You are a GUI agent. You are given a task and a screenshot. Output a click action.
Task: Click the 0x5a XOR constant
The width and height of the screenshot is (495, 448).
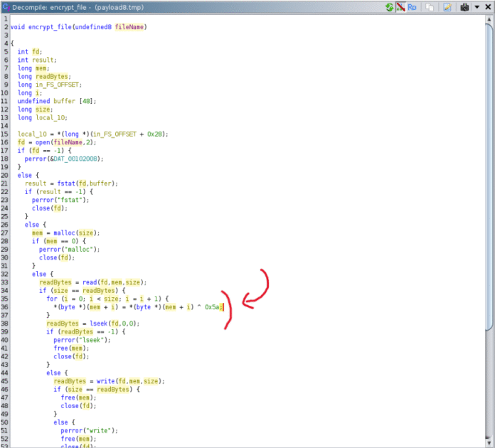point(213,307)
